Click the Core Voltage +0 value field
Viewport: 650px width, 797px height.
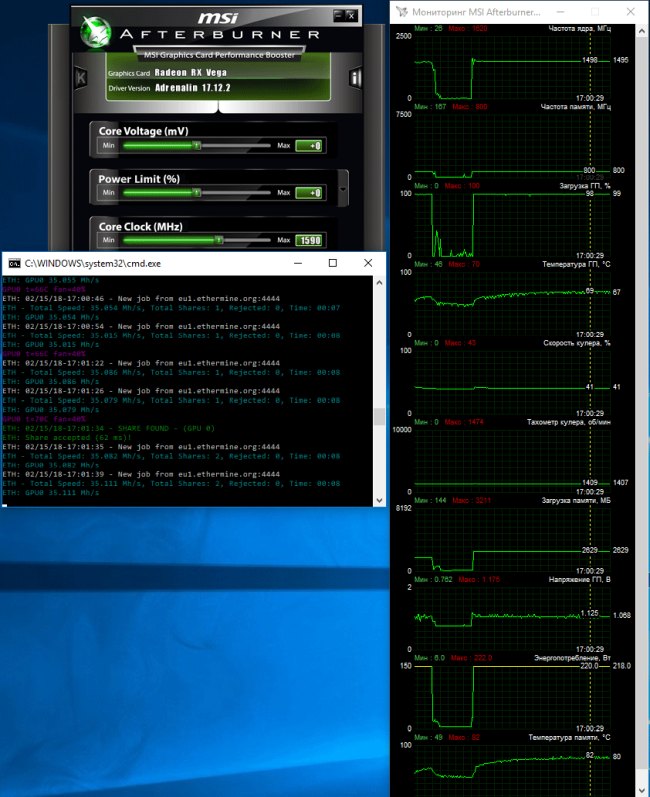(x=309, y=146)
